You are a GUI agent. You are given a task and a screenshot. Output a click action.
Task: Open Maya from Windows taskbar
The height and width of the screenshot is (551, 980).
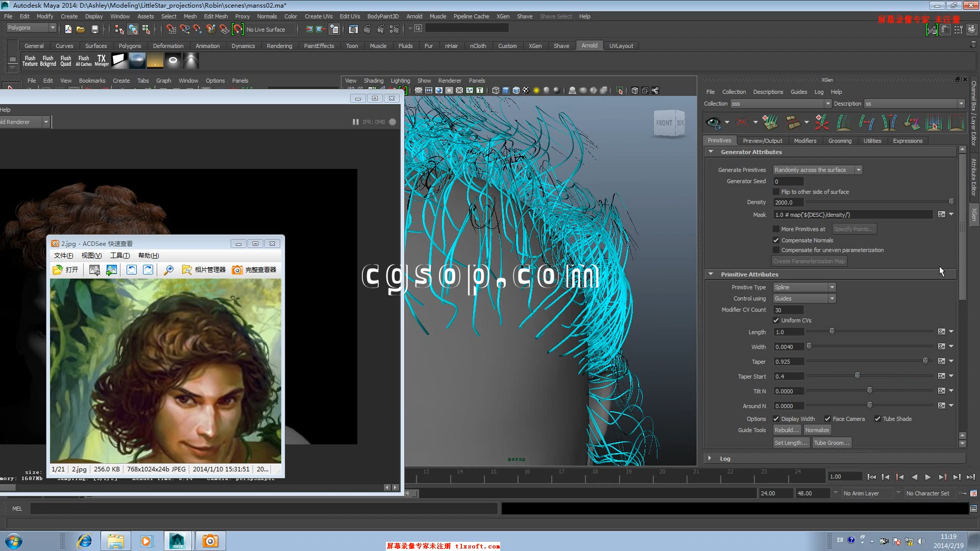tap(178, 541)
